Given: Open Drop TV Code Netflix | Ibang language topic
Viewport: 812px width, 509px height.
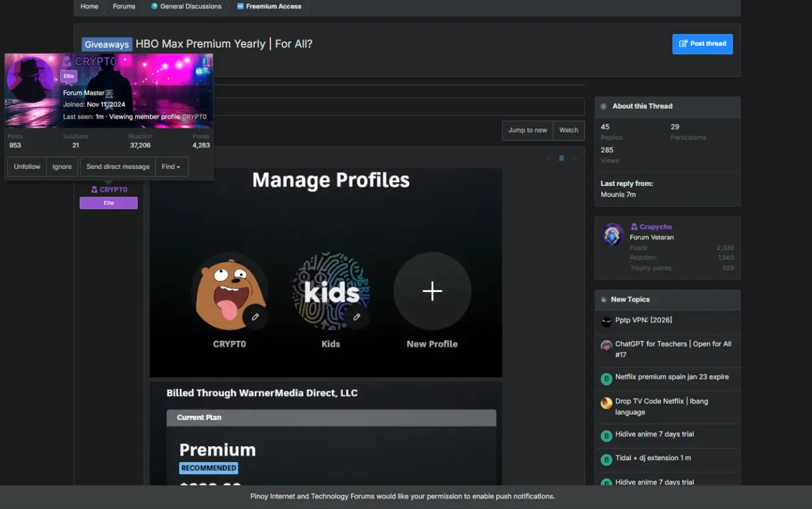Looking at the screenshot, I should click(662, 406).
